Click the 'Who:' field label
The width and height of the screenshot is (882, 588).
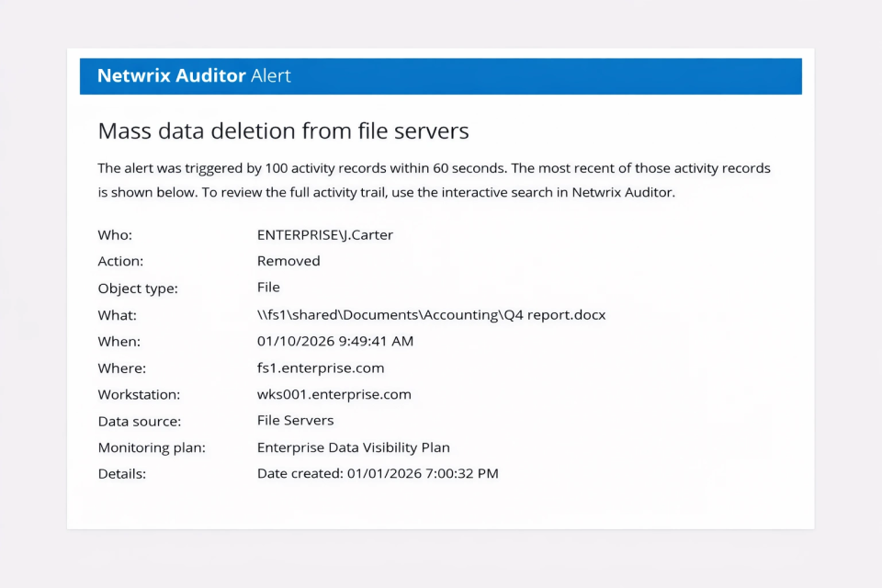pos(115,235)
